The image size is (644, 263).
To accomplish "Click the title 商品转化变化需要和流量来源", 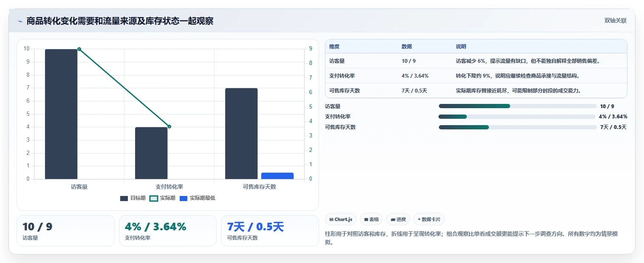I will click(120, 21).
